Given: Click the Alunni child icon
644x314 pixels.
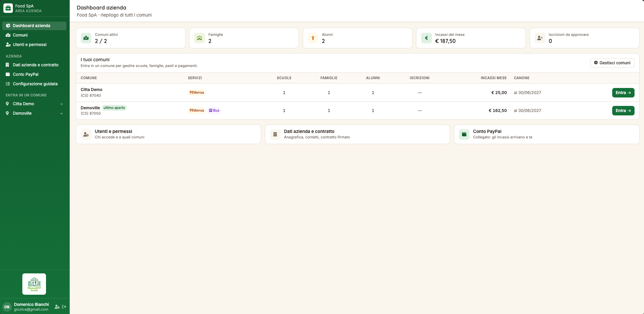Looking at the screenshot, I should (313, 38).
